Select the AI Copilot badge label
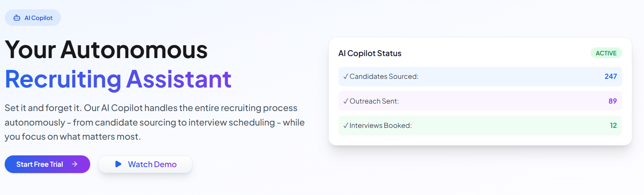This screenshot has height=195, width=644. tap(38, 18)
